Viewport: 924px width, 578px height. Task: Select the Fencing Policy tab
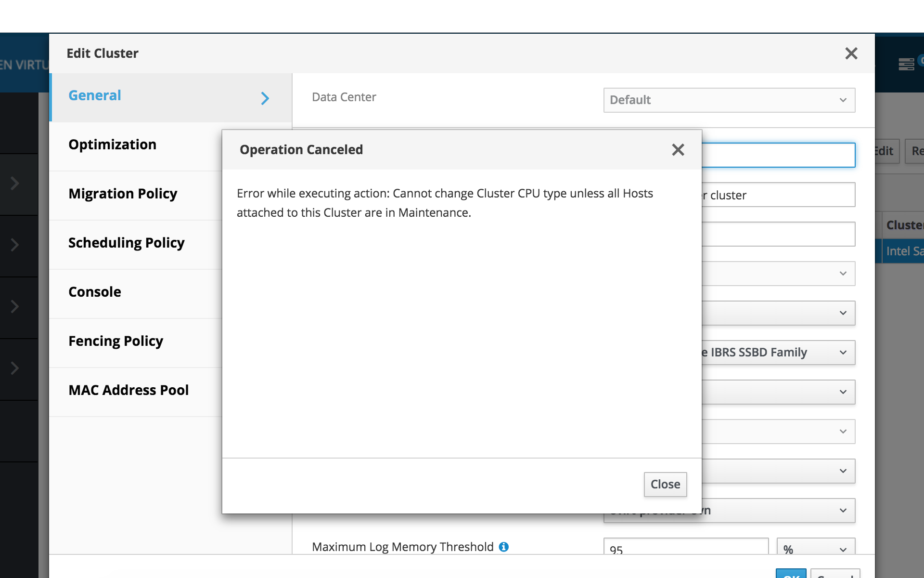[x=115, y=341]
